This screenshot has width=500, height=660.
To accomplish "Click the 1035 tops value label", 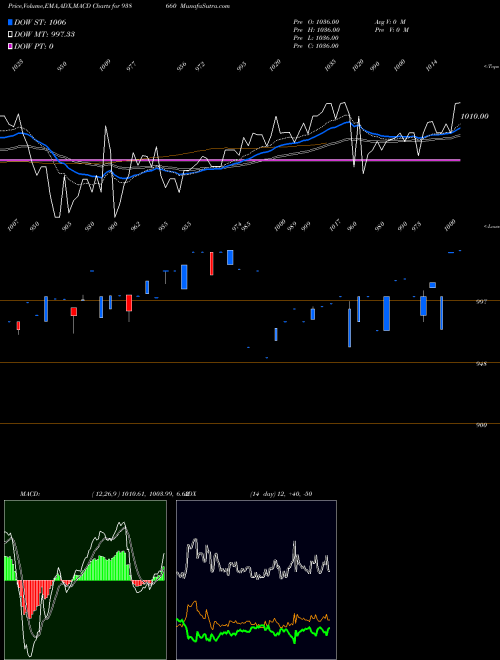I will point(331,65).
